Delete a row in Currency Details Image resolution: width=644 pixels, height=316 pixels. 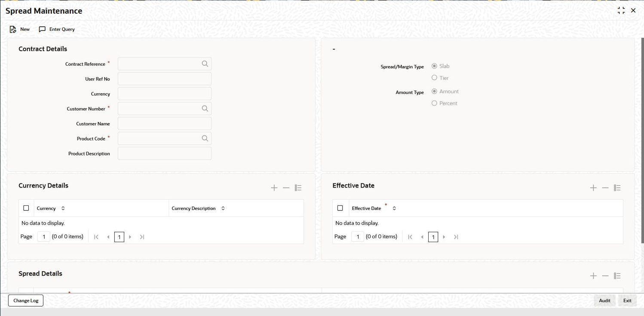coord(286,188)
